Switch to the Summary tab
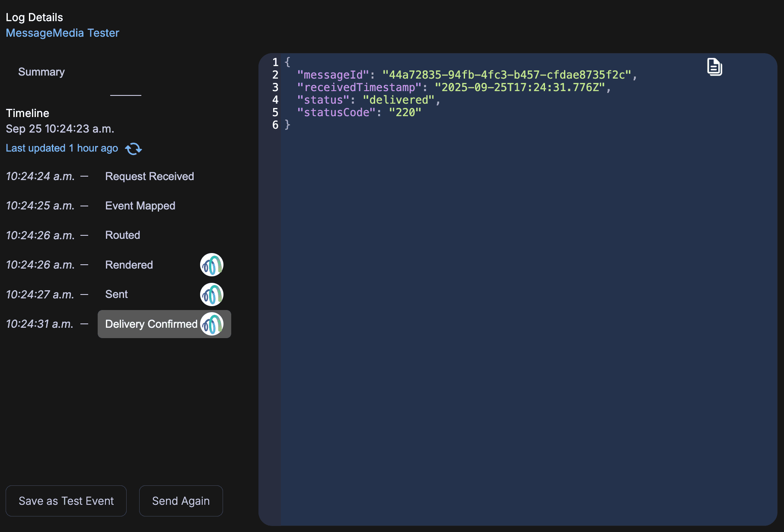 point(41,72)
